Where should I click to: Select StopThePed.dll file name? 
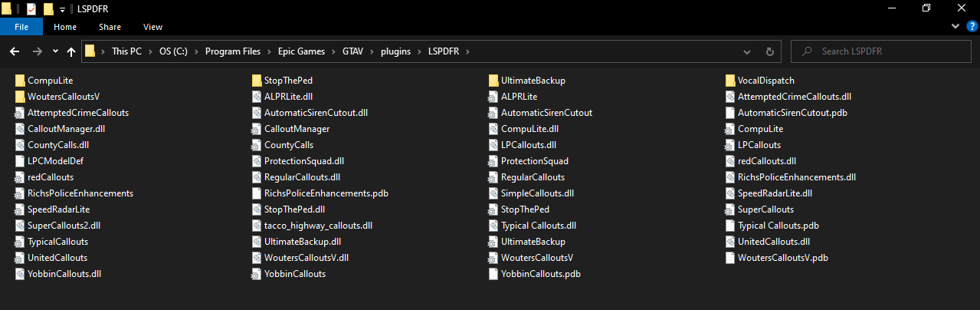coord(295,209)
